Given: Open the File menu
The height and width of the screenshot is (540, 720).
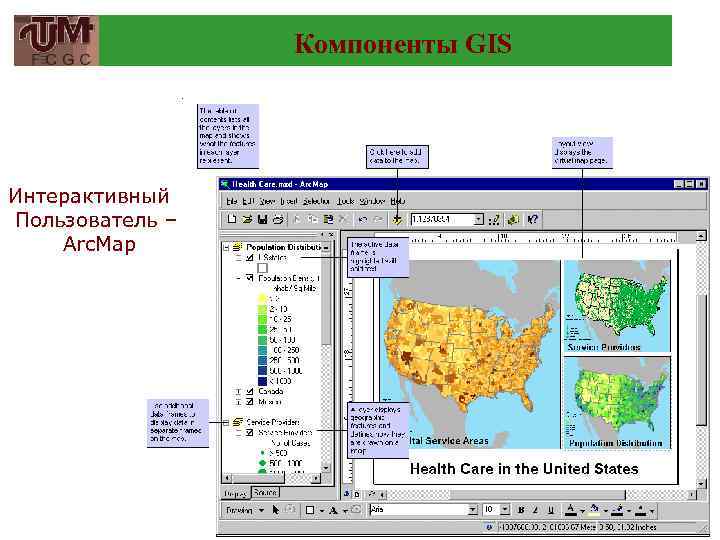Looking at the screenshot, I should (232, 201).
